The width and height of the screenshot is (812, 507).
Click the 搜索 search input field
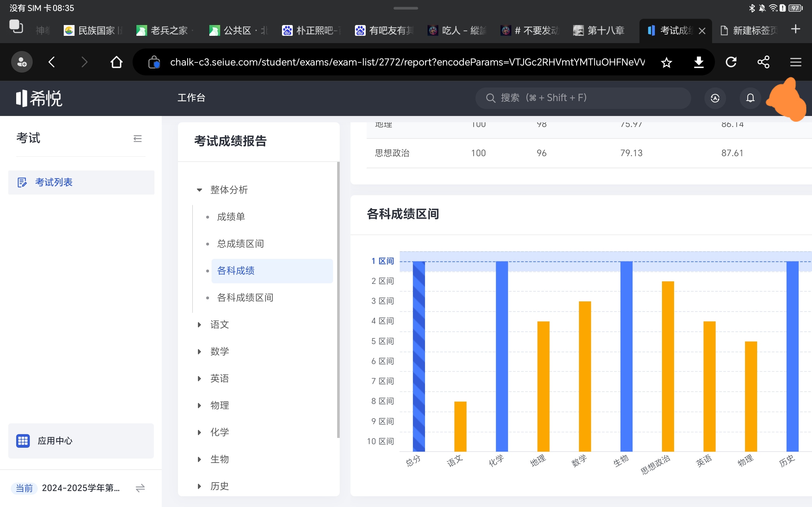coord(584,98)
